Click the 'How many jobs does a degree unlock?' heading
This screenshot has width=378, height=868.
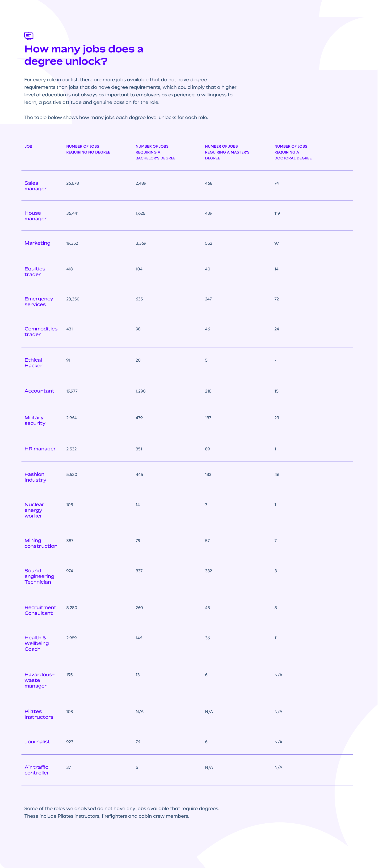[84, 55]
